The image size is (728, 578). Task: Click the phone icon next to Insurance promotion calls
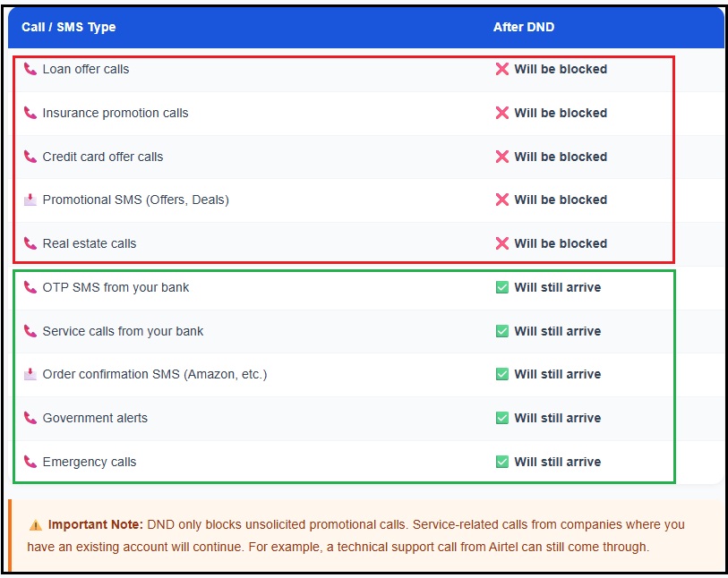[x=30, y=113]
